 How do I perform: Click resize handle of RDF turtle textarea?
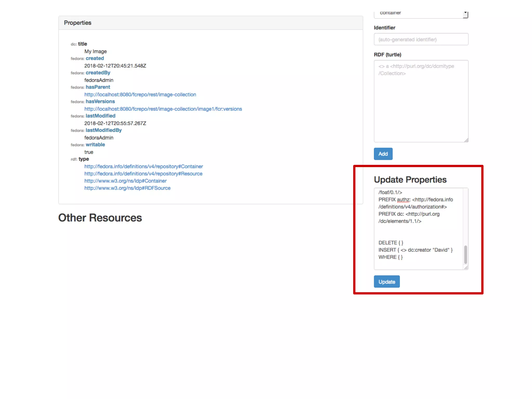(x=466, y=140)
